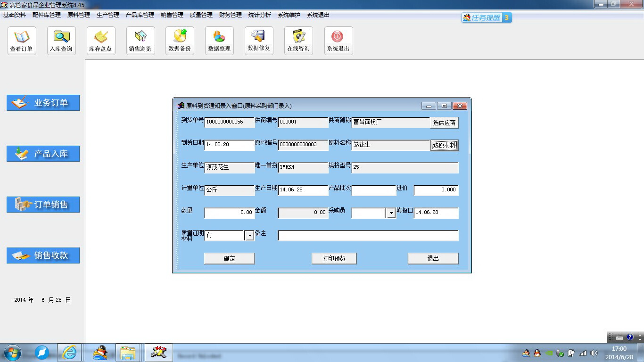Click 系统退出 in the menu bar
The image size is (644, 362).
tap(318, 15)
